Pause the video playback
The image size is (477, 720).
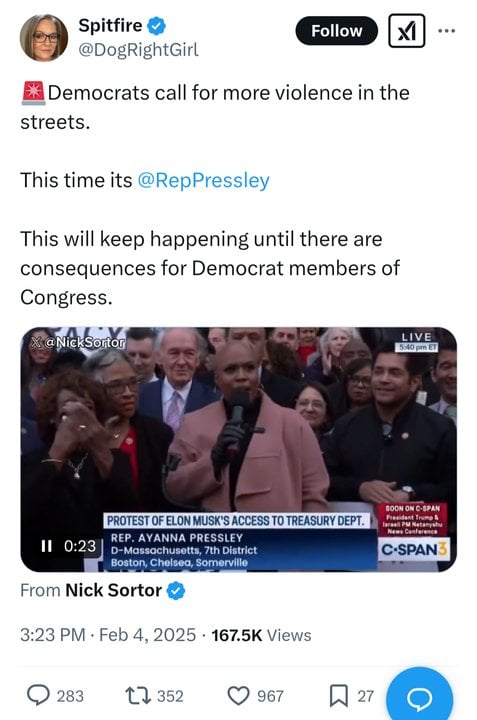pos(46,546)
